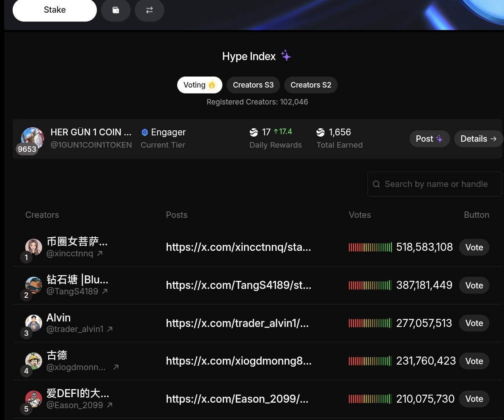Switch to the Creators S3 tab
This screenshot has height=420, width=504.
pyautogui.click(x=253, y=85)
